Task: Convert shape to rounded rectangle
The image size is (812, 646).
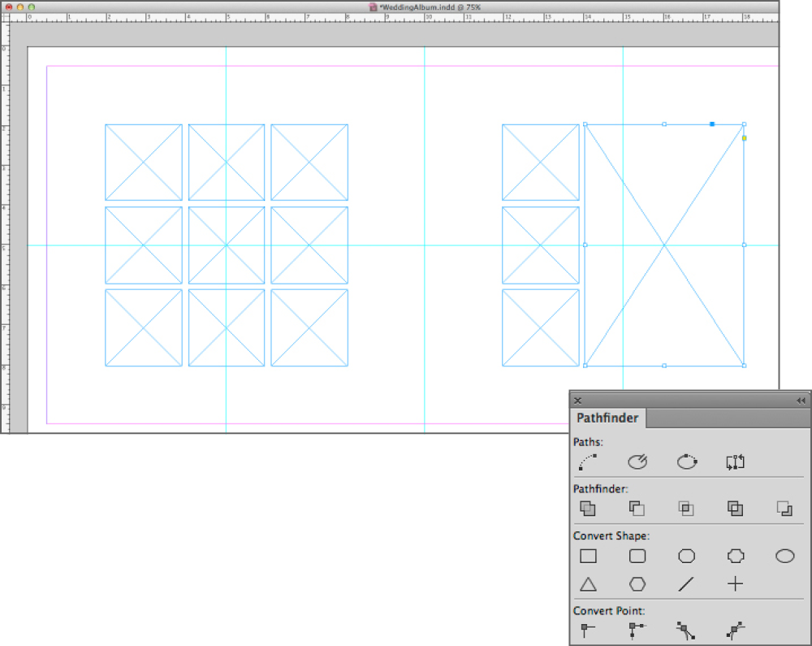Action: [x=637, y=556]
